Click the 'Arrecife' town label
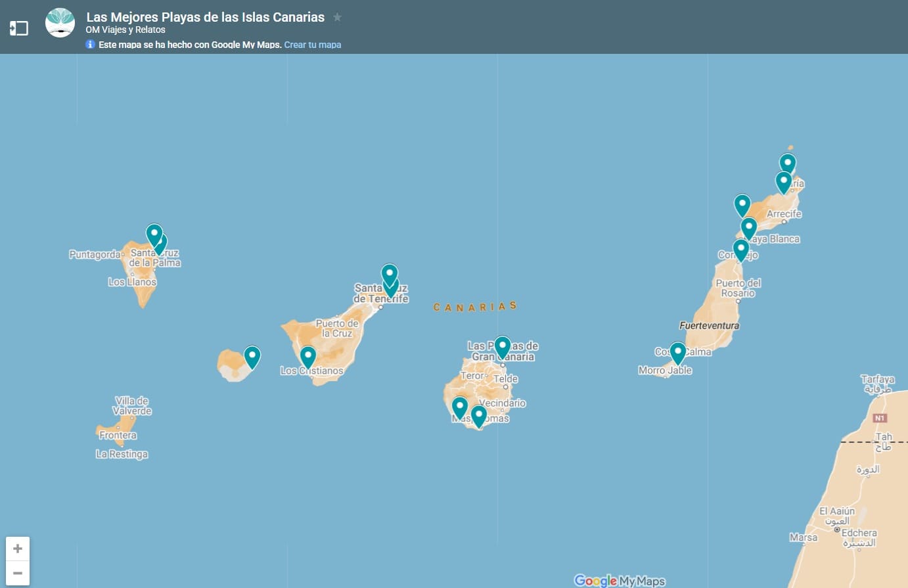Screen dimensions: 908x588 [784, 214]
